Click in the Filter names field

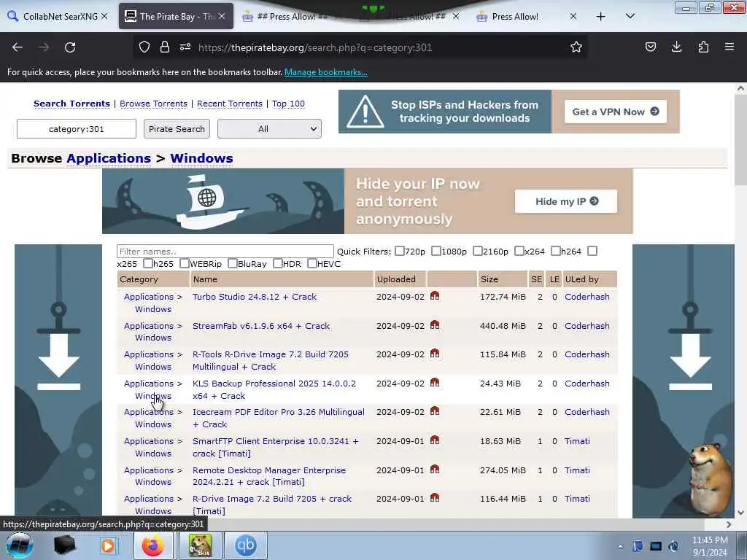[225, 252]
